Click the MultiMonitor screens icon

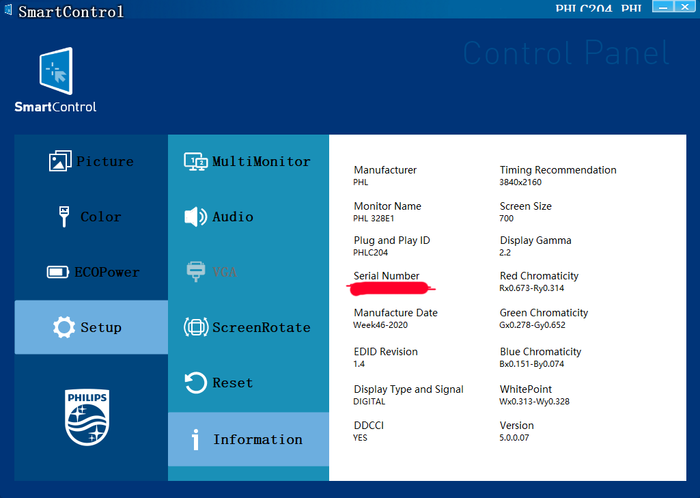point(196,162)
